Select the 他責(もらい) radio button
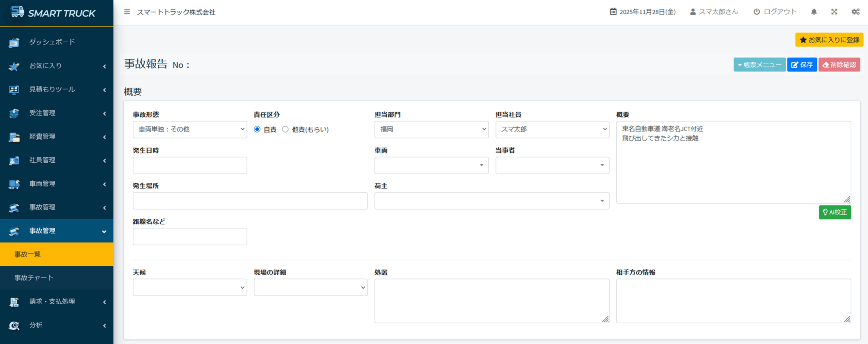Viewport: 868px width, 344px height. point(285,129)
